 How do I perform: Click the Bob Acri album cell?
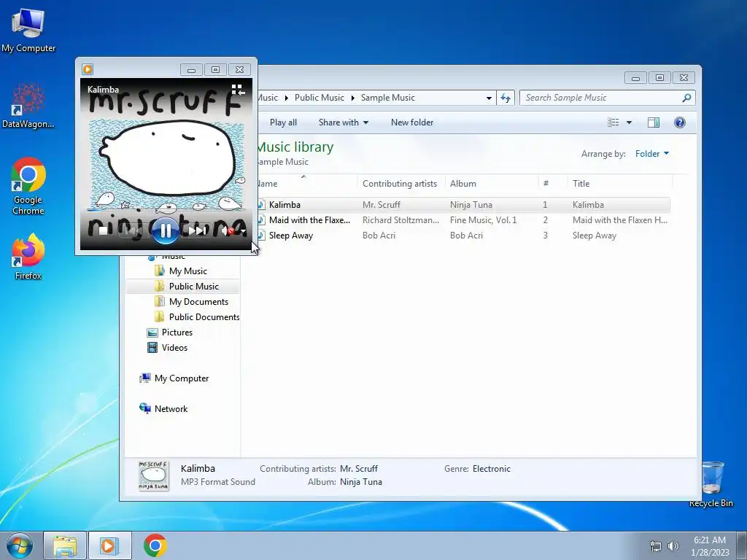[x=466, y=236]
